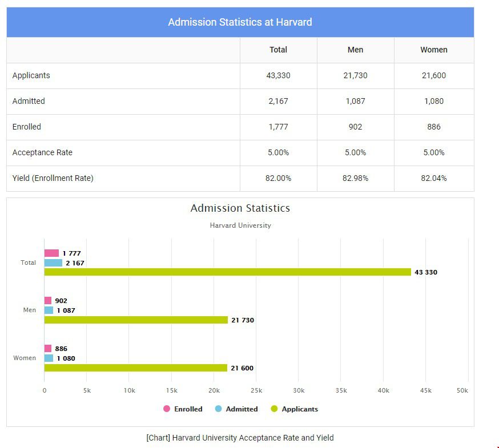Click the "1 080" data label in the chart
The height and width of the screenshot is (448, 499).
tap(66, 358)
